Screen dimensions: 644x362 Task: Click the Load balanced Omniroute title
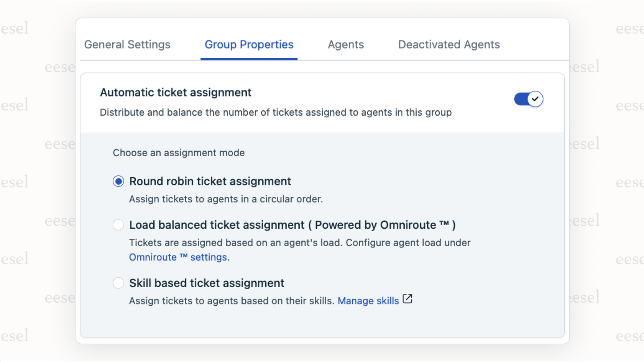pyautogui.click(x=292, y=225)
